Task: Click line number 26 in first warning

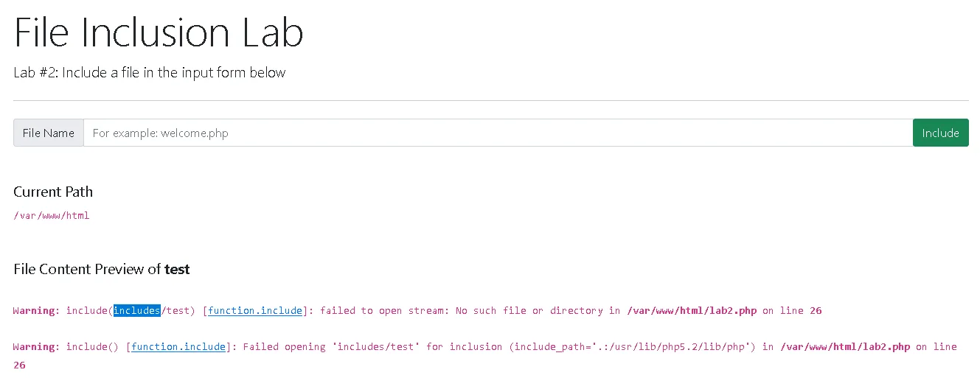Action: point(816,311)
